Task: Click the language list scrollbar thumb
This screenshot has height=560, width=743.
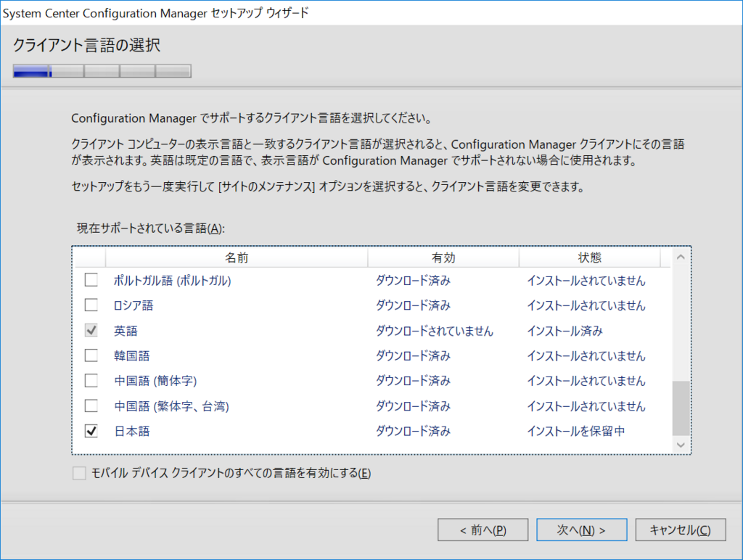Action: tap(681, 408)
